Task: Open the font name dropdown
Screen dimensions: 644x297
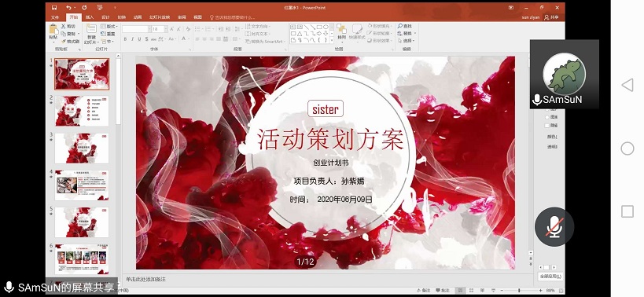Action: point(149,29)
